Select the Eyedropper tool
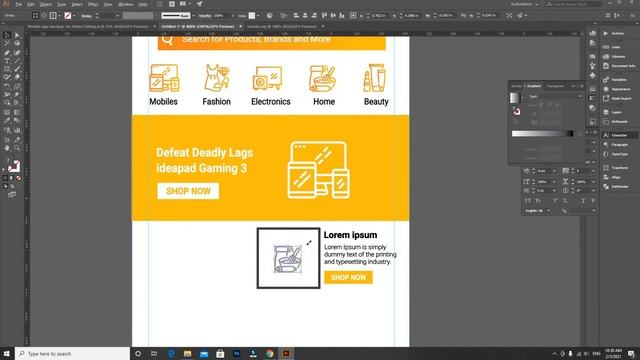640x360 pixels. pyautogui.click(x=7, y=120)
